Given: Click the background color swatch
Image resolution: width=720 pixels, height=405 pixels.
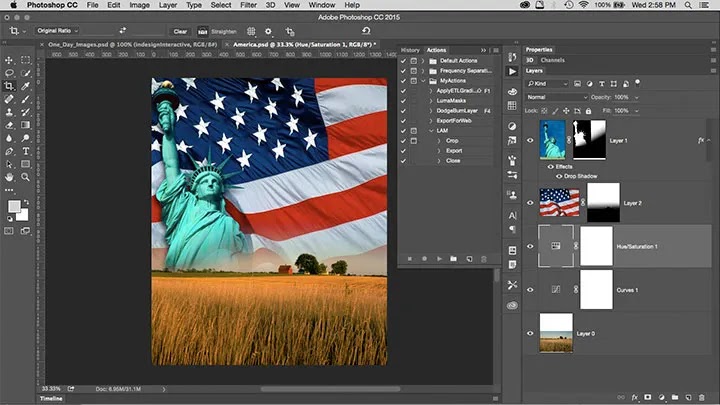Looking at the screenshot, I should click(x=23, y=215).
